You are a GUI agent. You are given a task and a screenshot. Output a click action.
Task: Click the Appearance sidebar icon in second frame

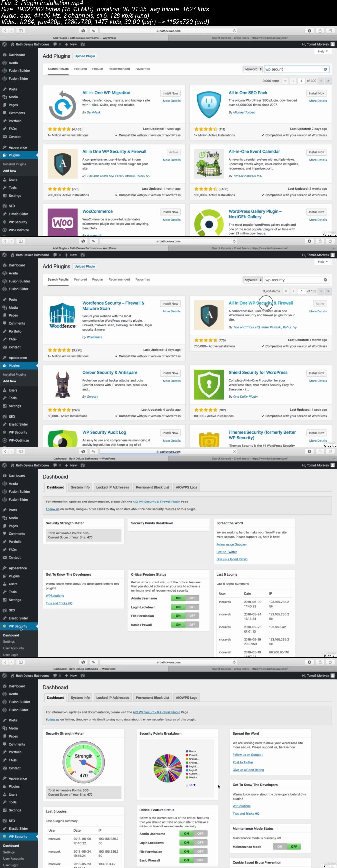(4, 358)
